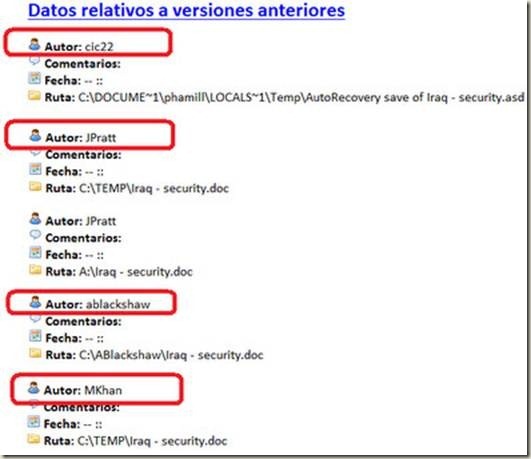Click the folder icon beside AutoRecovery path

click(x=35, y=95)
